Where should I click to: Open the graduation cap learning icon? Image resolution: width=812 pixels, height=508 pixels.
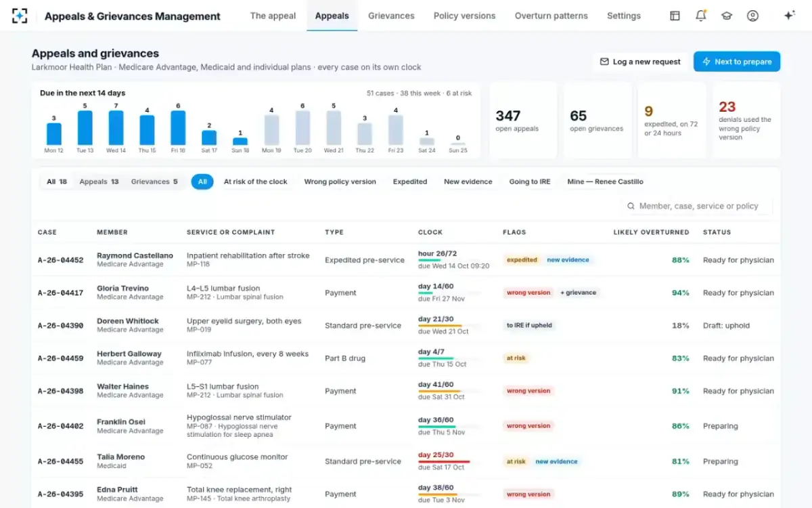(727, 16)
